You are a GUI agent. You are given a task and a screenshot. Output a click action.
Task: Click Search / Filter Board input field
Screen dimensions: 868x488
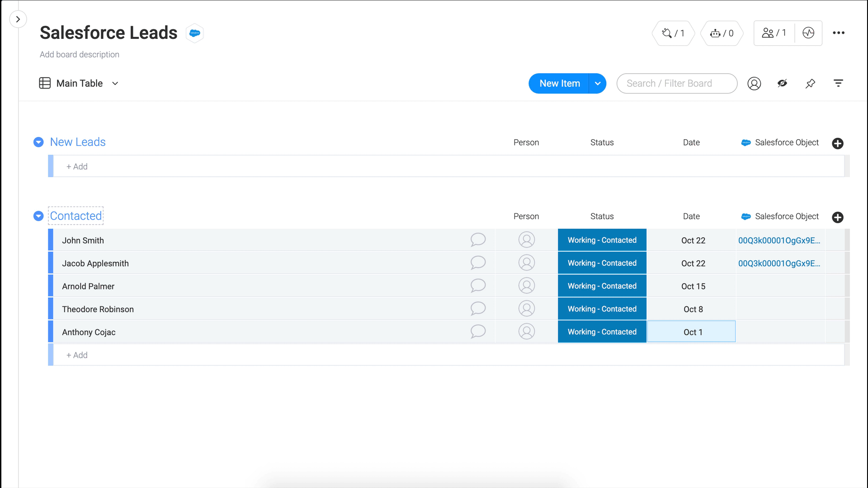point(677,84)
